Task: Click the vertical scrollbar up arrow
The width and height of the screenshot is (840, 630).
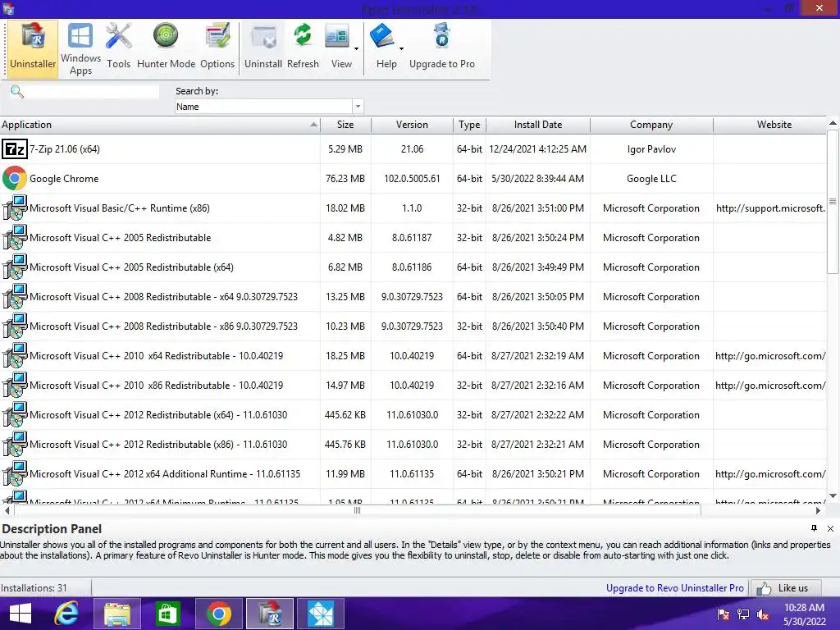Action: [833, 123]
